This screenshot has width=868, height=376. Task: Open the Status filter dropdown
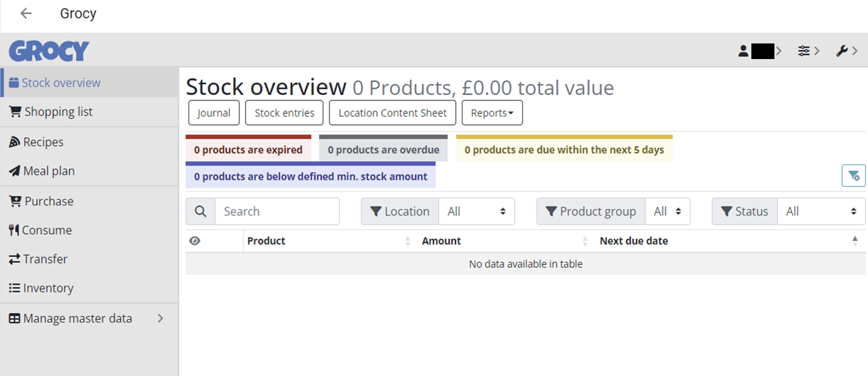(x=821, y=212)
